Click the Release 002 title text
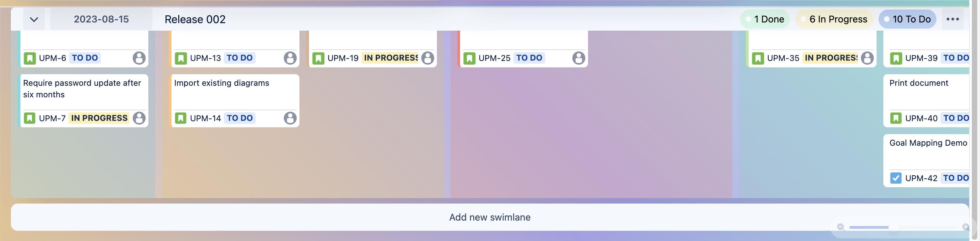980x241 pixels. click(x=195, y=19)
